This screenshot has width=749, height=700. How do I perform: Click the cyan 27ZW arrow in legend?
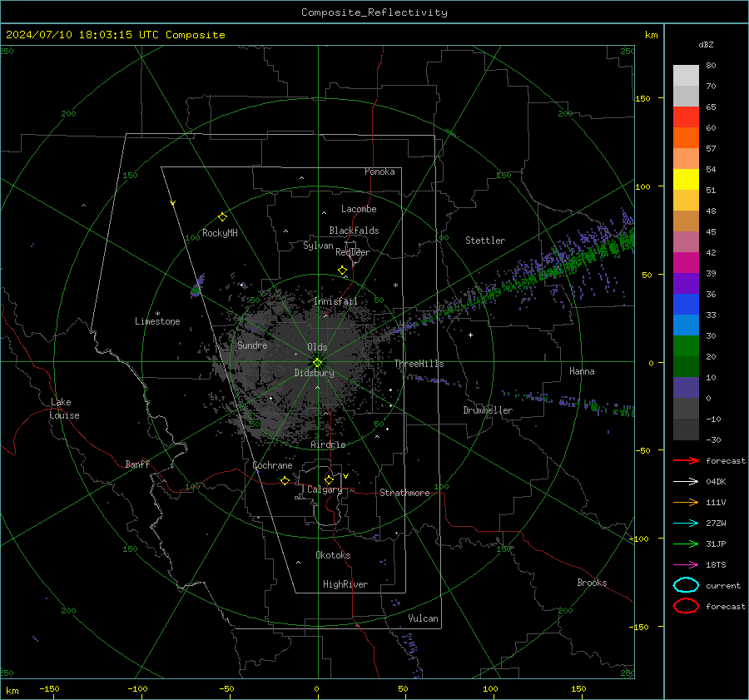(x=686, y=523)
